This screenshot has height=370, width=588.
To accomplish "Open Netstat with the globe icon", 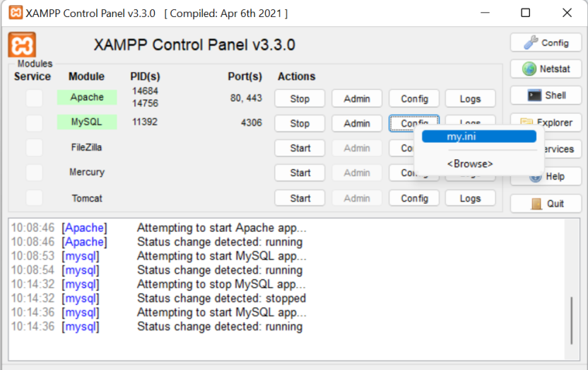I will tap(546, 69).
